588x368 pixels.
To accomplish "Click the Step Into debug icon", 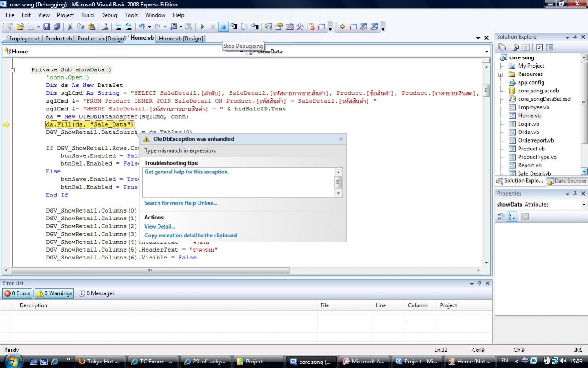I will pyautogui.click(x=234, y=27).
